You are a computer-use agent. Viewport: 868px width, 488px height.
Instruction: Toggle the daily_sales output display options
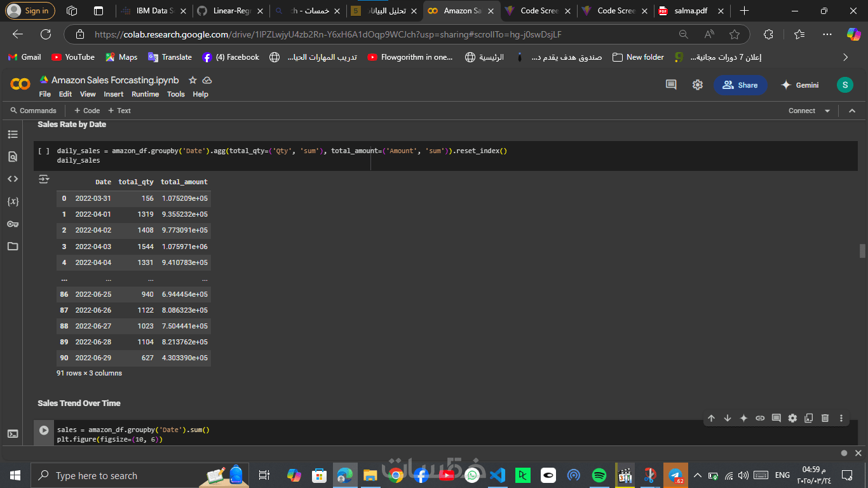click(44, 180)
